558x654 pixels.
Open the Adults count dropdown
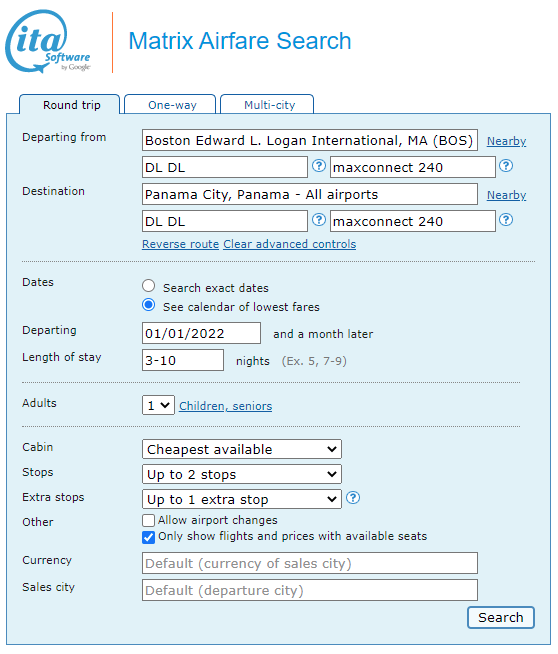coord(158,405)
